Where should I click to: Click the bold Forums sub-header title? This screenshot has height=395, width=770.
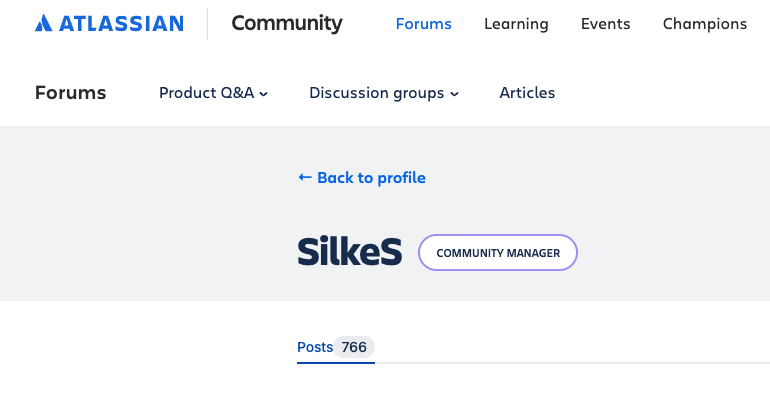click(70, 93)
